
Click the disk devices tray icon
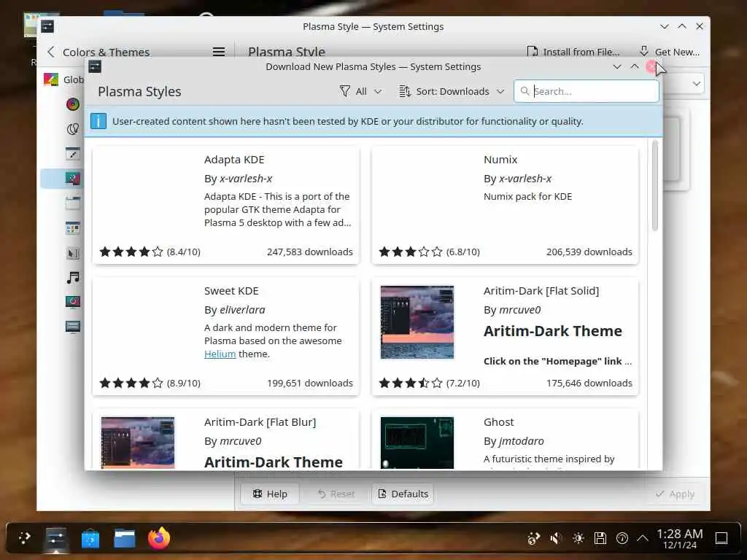[x=600, y=539]
